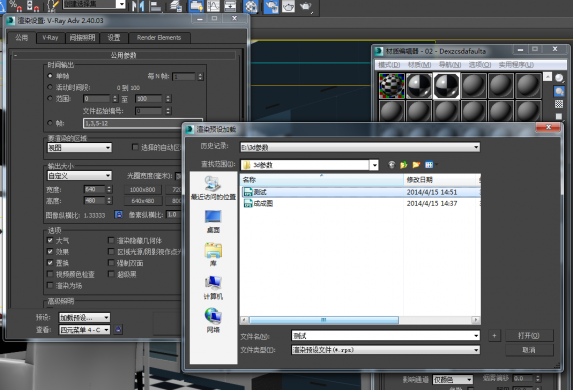Switch to the Settings (设置) tab
Image resolution: width=573 pixels, height=390 pixels.
(114, 37)
